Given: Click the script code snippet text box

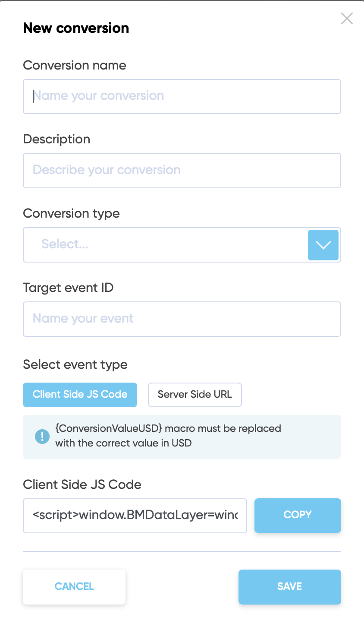Looking at the screenshot, I should pos(135,516).
